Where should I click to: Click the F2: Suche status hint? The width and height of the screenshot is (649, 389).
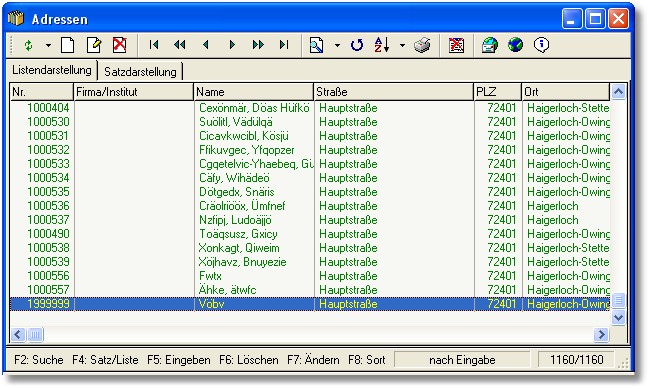click(x=38, y=360)
